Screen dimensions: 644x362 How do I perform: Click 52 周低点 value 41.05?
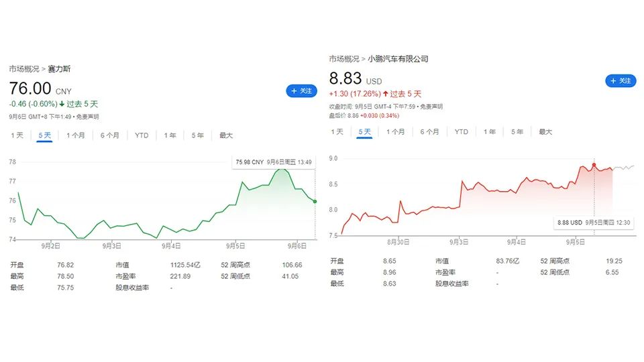290,276
